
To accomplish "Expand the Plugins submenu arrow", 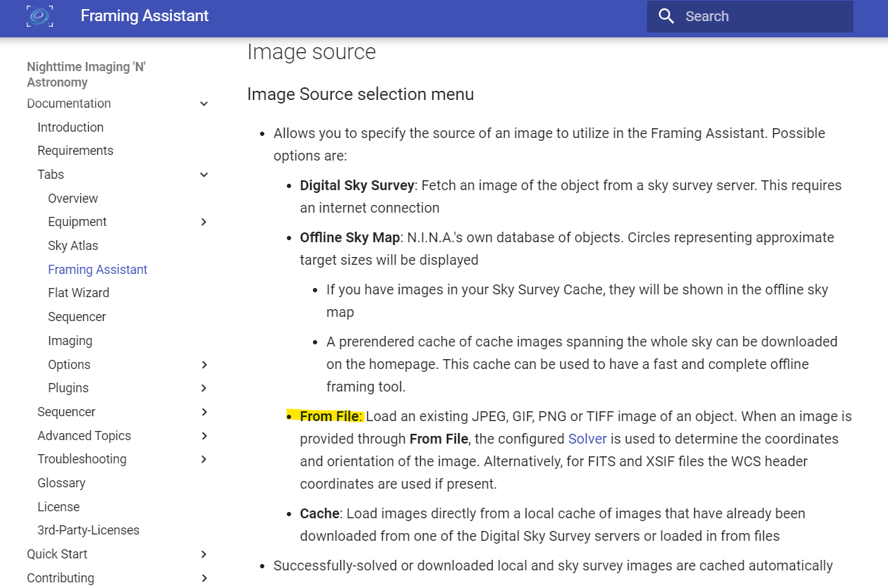I will [204, 388].
